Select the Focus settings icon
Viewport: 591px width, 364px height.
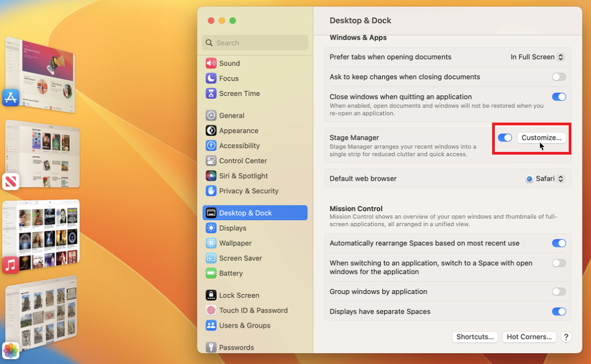[212, 78]
